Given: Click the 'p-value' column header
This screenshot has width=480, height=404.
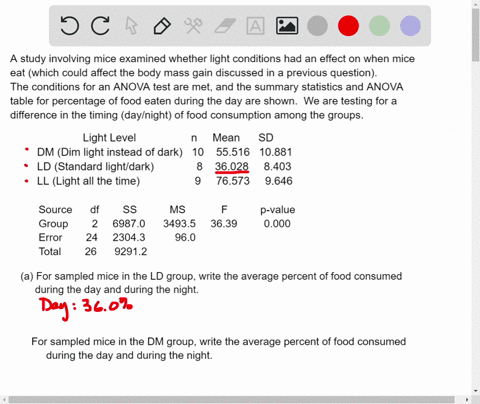Looking at the screenshot, I should tap(278, 210).
